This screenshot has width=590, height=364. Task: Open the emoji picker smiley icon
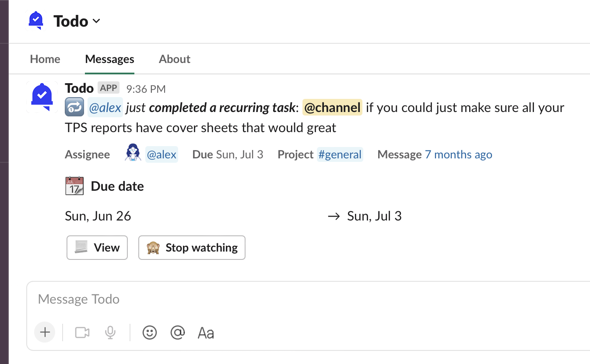(150, 333)
